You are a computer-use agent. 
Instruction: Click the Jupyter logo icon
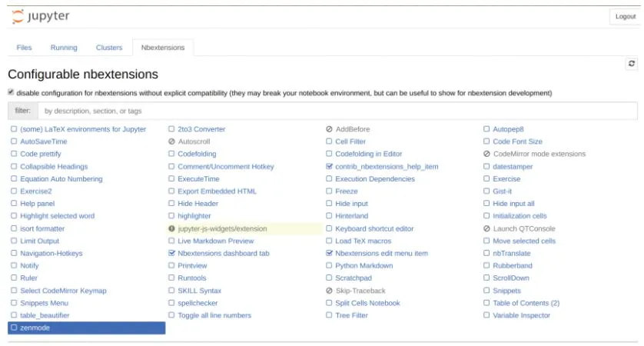19,16
